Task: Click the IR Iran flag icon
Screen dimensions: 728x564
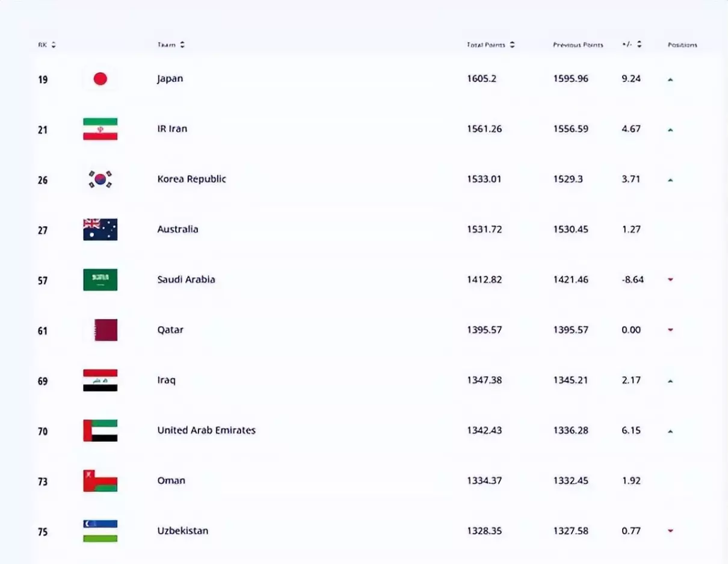Action: (100, 129)
